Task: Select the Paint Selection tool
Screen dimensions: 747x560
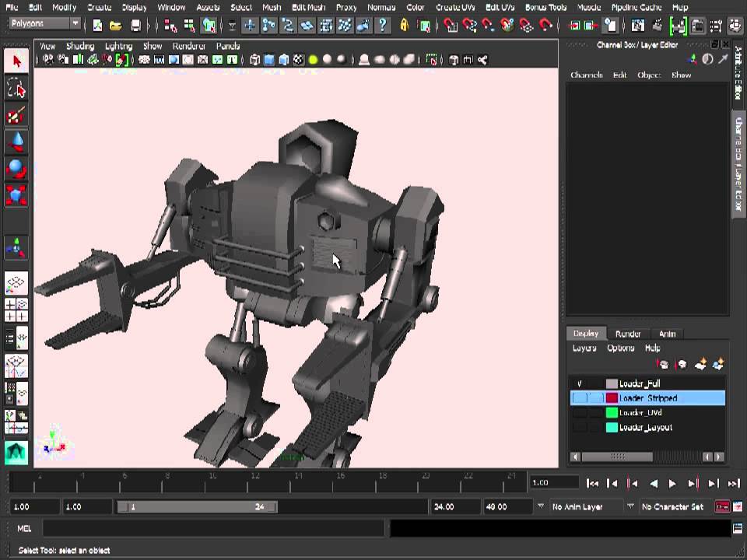Action: point(16,116)
